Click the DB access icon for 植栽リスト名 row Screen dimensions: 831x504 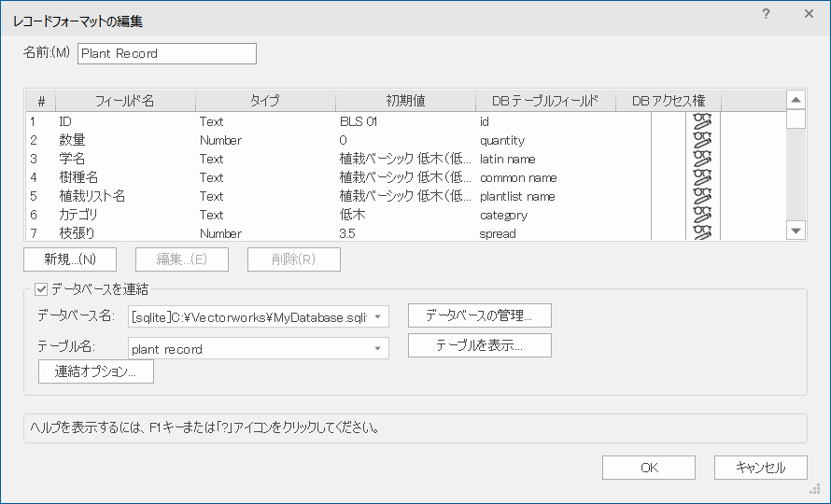[x=702, y=196]
